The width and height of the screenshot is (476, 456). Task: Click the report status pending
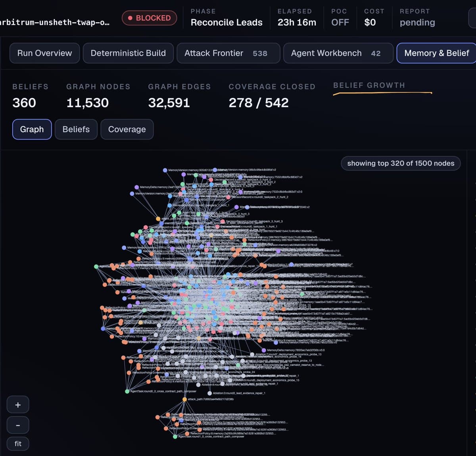(417, 22)
